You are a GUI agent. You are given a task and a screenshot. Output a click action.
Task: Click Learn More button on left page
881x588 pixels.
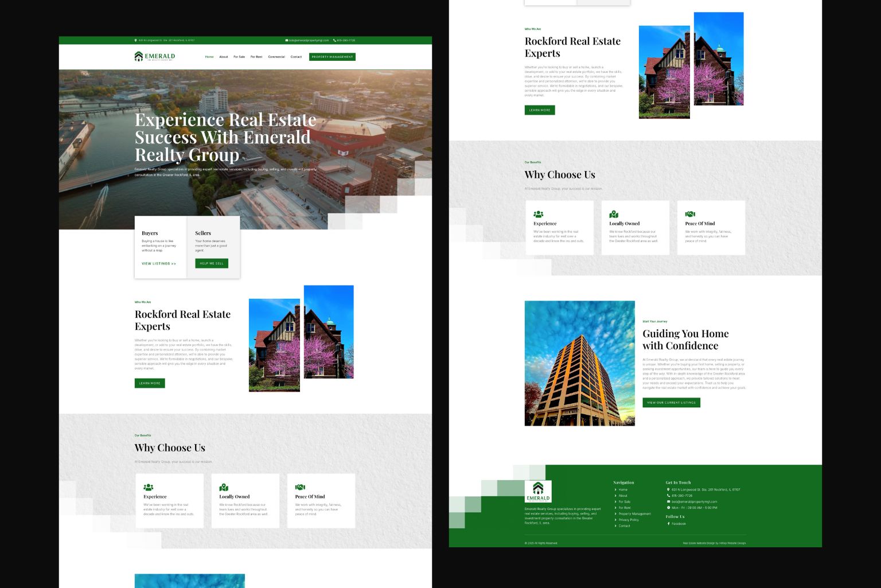click(x=150, y=383)
